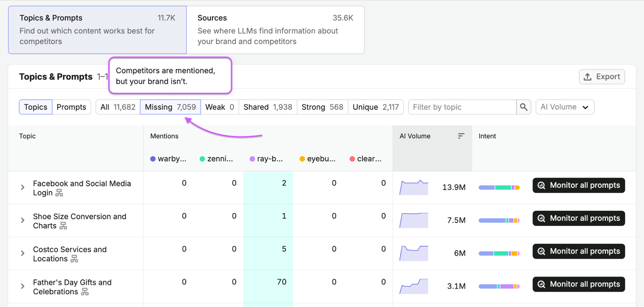Click hierarchy icon beside Shoe Size Conversion and Charts
Viewport: 644px width, 307px height.
[63, 226]
